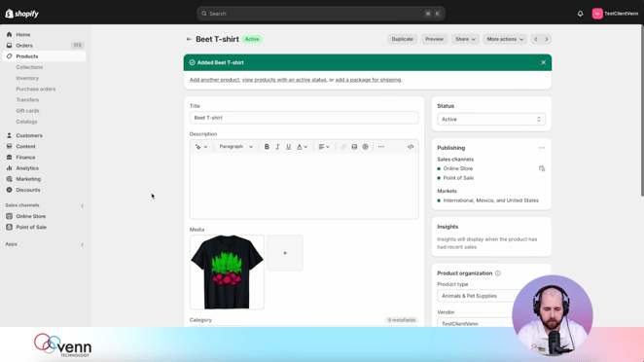Toggle bold formatting in description
The height and width of the screenshot is (362, 644).
coord(267,147)
